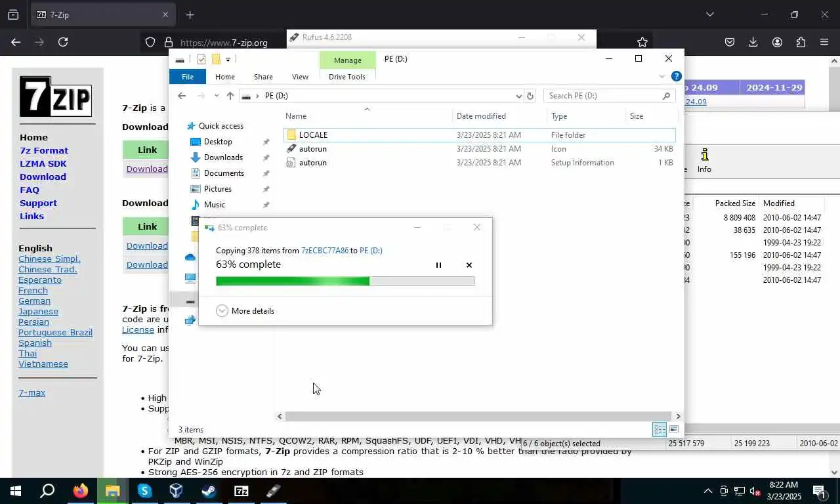
Task: Click Properties icon in quick access toolbar
Action: (201, 59)
